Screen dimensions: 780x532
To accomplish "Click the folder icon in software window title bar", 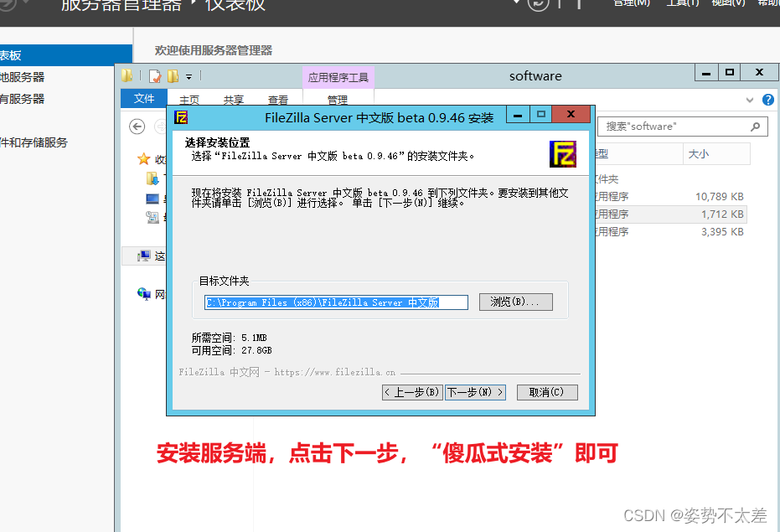I will pyautogui.click(x=127, y=75).
